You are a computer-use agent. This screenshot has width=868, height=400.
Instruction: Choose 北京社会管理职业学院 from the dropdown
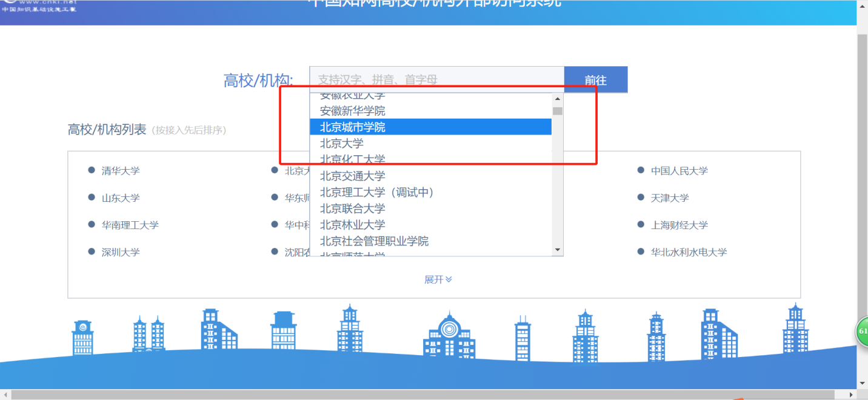click(x=430, y=241)
